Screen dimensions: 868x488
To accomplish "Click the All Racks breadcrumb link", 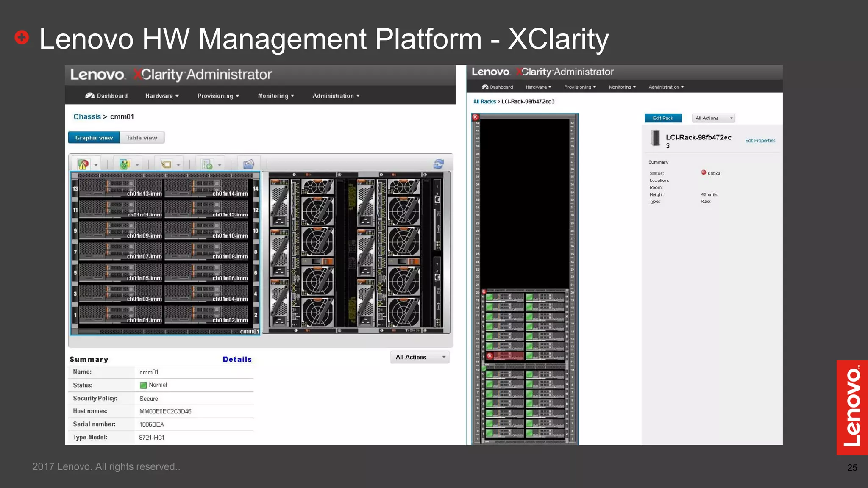I will tap(484, 102).
